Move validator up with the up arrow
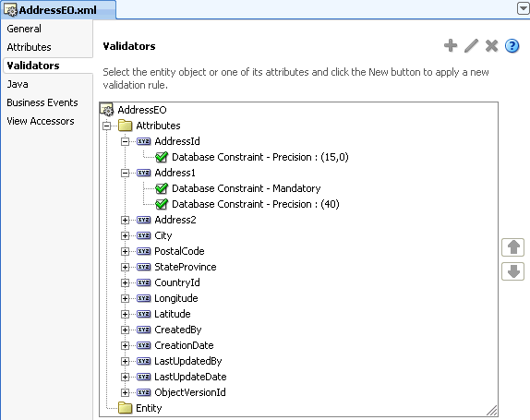The width and height of the screenshot is (530, 420). tap(513, 247)
